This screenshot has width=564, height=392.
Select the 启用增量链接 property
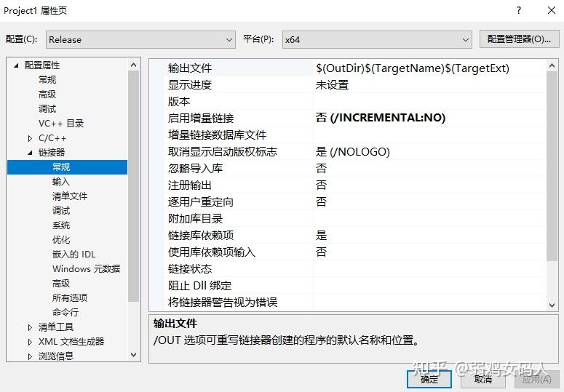coord(201,119)
